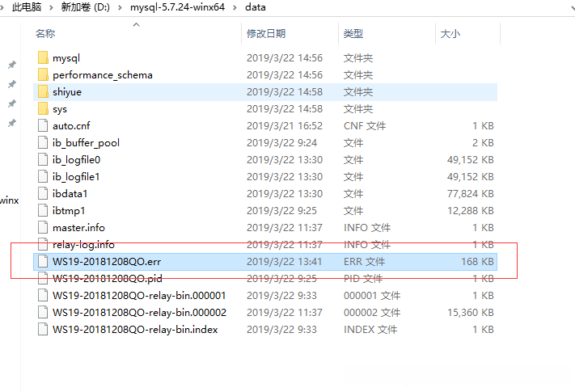
Task: Select the ib_logfile0 file name
Action: tap(76, 160)
